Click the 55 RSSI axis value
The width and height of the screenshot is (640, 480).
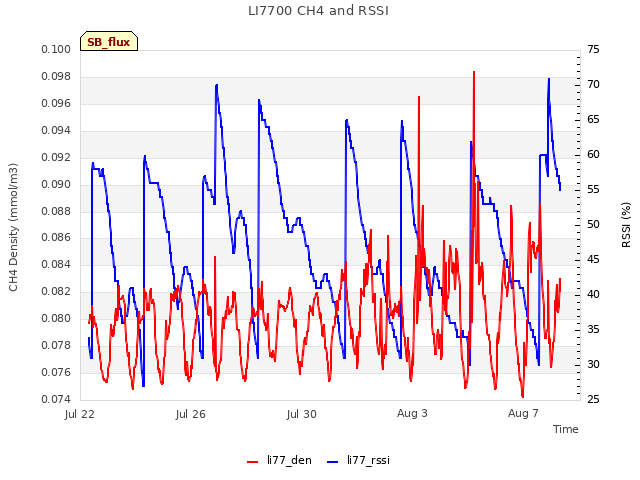click(593, 189)
